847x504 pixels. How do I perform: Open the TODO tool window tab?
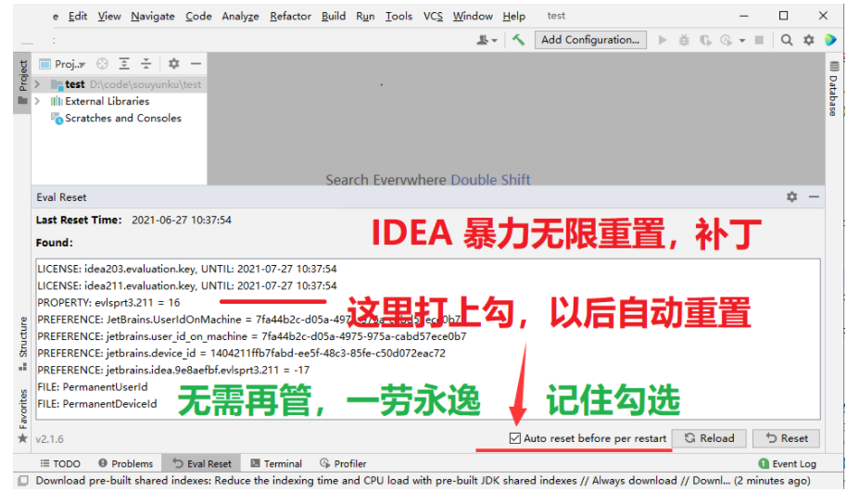60,463
